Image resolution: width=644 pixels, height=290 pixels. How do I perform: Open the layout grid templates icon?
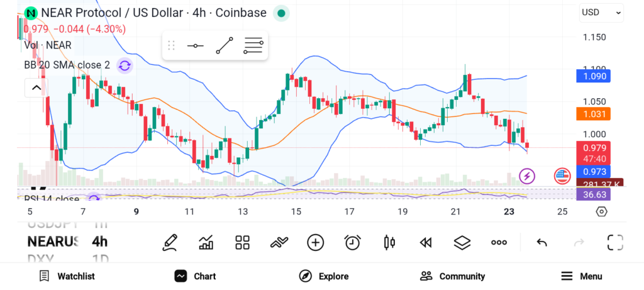click(242, 242)
